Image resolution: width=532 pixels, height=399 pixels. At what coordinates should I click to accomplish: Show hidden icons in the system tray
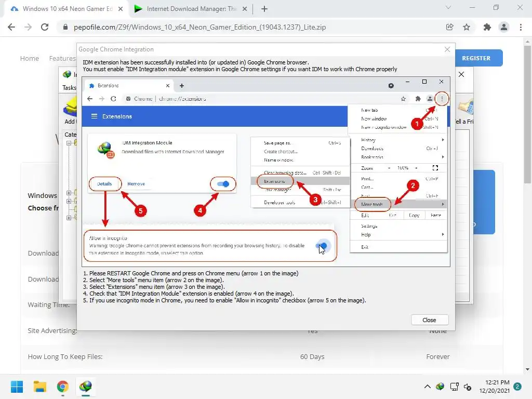428,387
